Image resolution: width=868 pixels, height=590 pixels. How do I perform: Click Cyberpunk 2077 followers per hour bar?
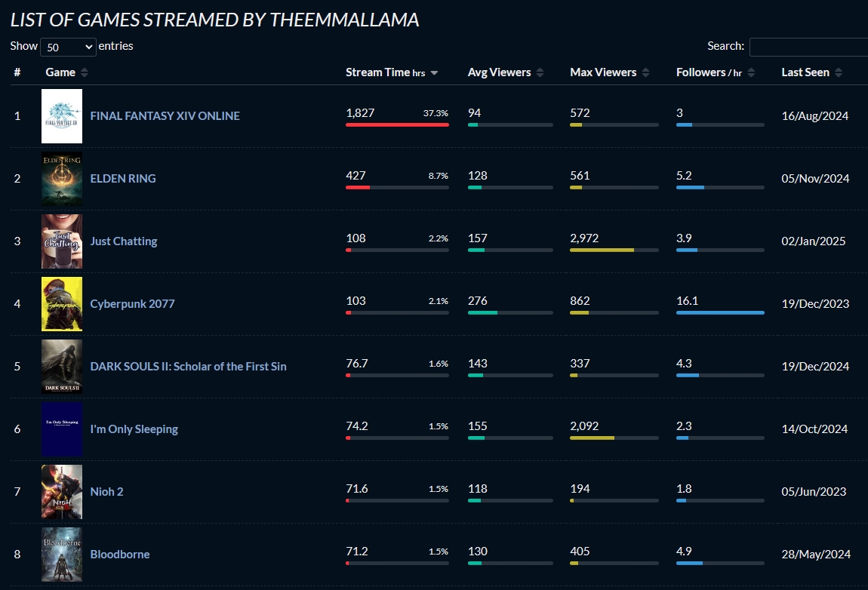720,312
